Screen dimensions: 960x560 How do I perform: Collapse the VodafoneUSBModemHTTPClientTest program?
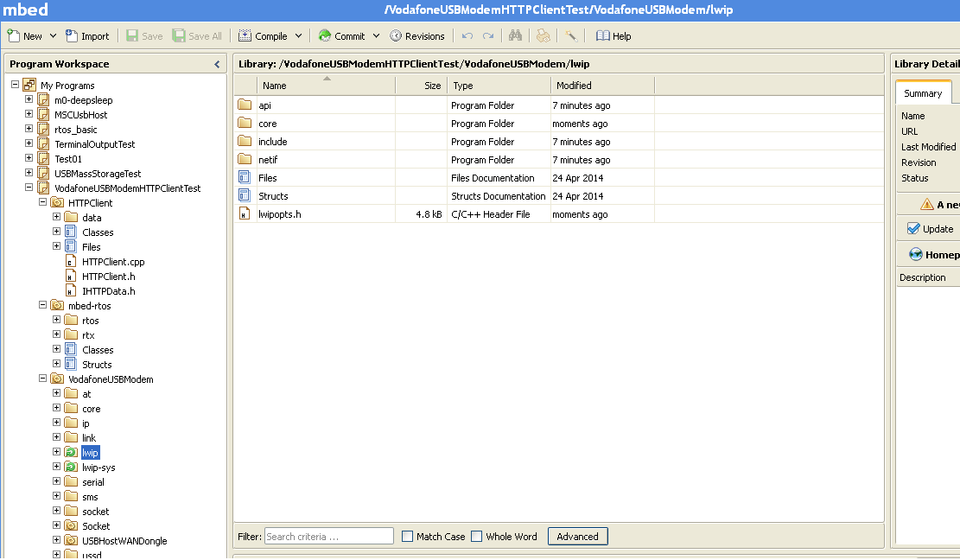point(29,188)
